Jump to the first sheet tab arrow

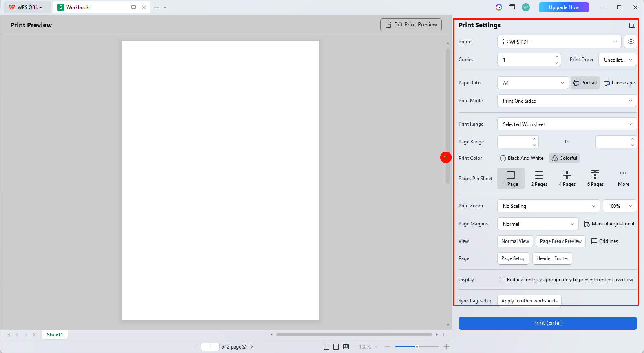pos(9,335)
